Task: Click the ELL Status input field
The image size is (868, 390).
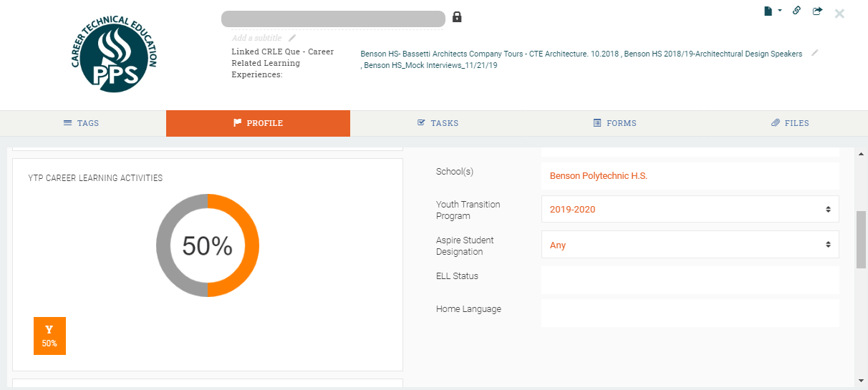Action: point(690,280)
